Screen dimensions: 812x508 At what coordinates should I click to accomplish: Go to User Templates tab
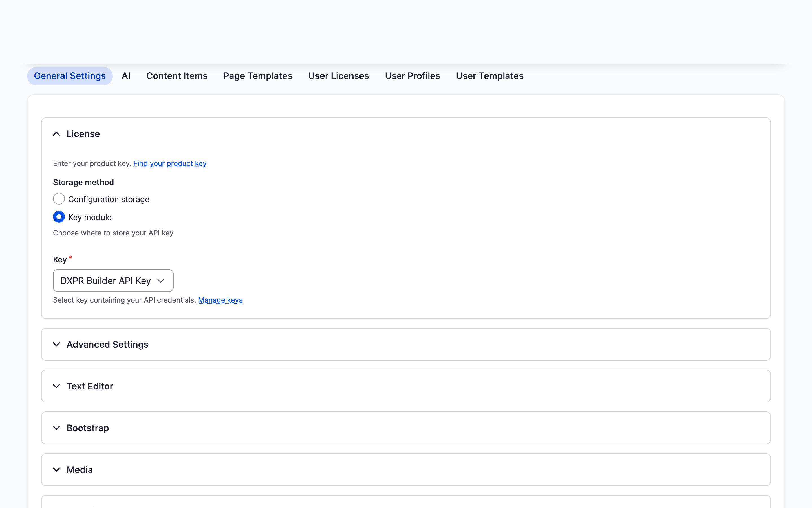tap(489, 76)
